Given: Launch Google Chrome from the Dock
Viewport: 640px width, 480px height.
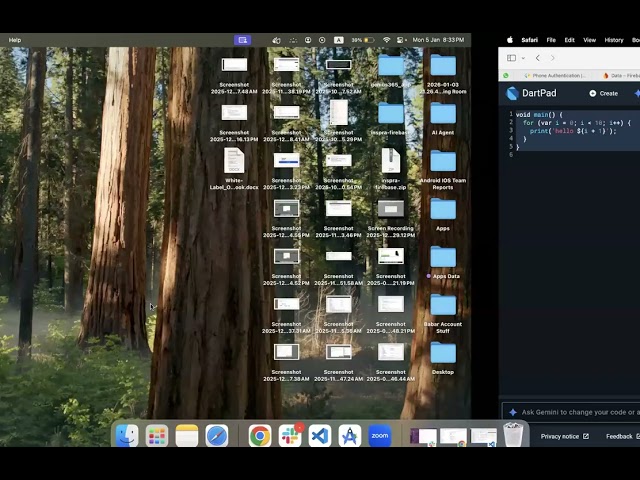Looking at the screenshot, I should tap(260, 435).
